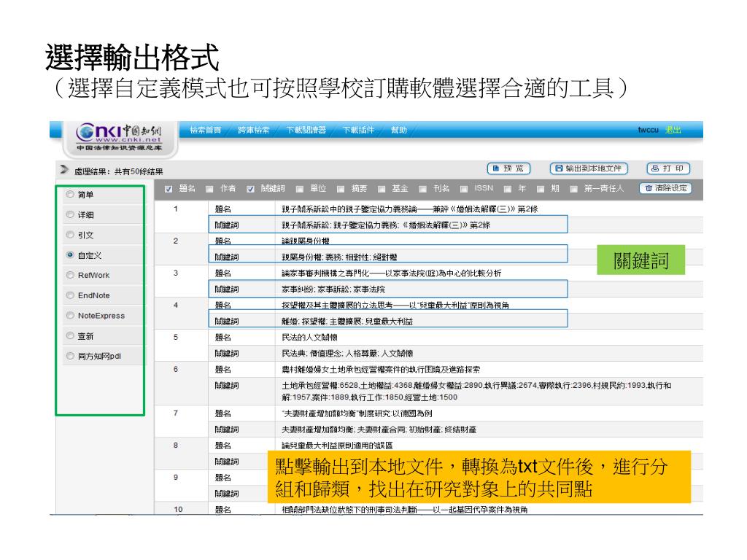Select the EndNote format radio button
Screen dimensions: 747x560
[70, 295]
